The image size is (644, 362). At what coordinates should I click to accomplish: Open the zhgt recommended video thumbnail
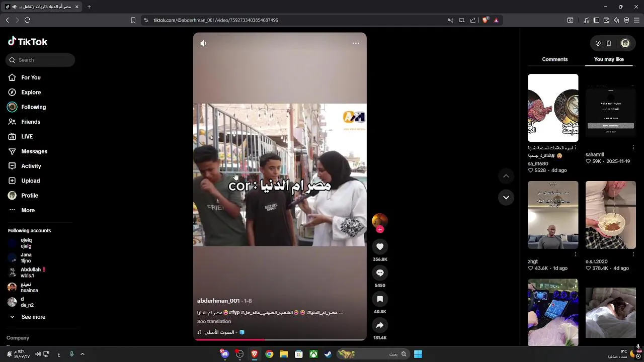(x=553, y=215)
